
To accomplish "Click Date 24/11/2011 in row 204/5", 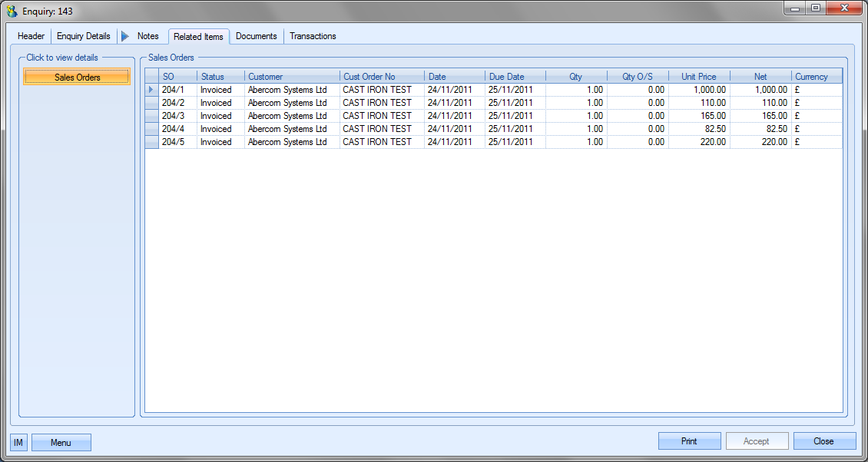I will tap(455, 142).
